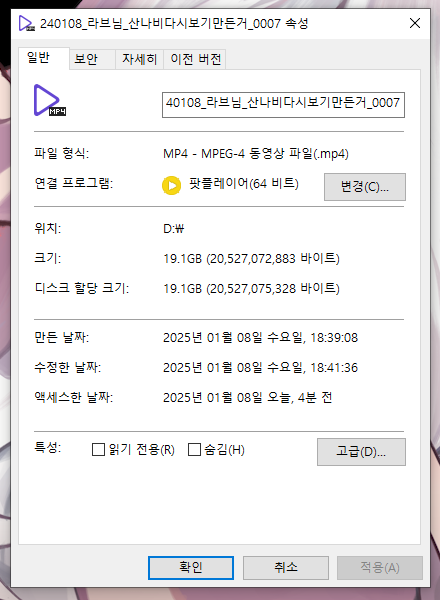440x600 pixels.
Task: Click the small MP4 icon in title bar
Action: pos(26,24)
